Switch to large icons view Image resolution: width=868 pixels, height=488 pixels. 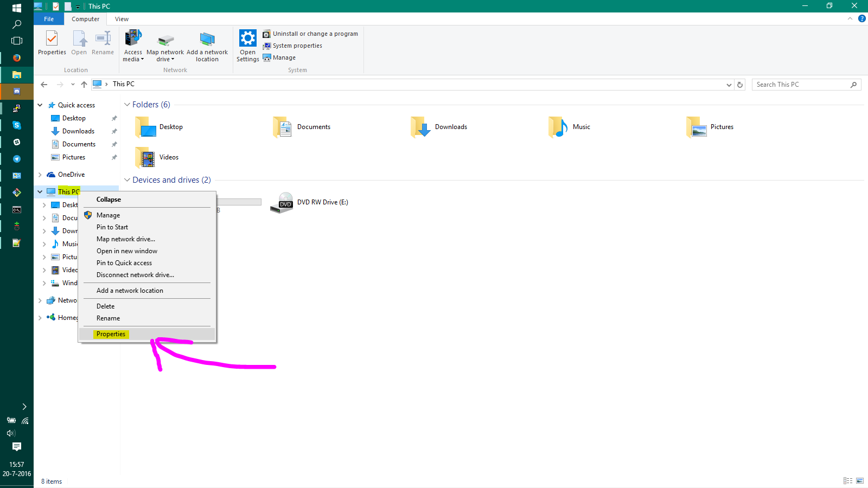coord(860,481)
